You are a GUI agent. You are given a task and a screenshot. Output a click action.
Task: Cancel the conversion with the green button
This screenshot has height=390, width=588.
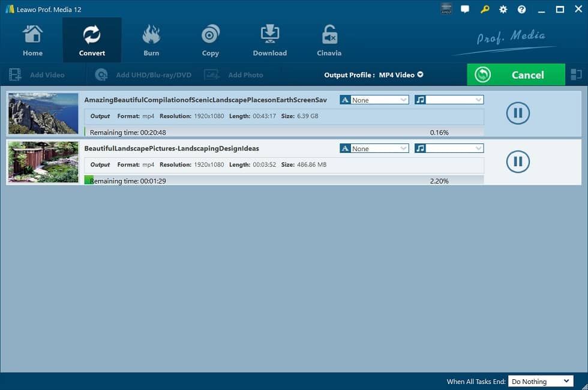coord(516,74)
